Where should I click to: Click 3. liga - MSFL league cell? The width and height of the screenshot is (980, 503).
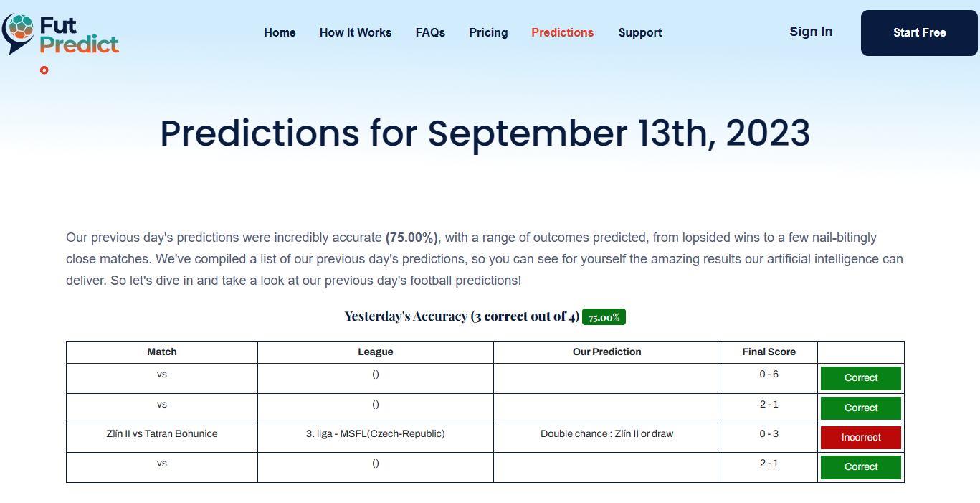[x=376, y=433]
